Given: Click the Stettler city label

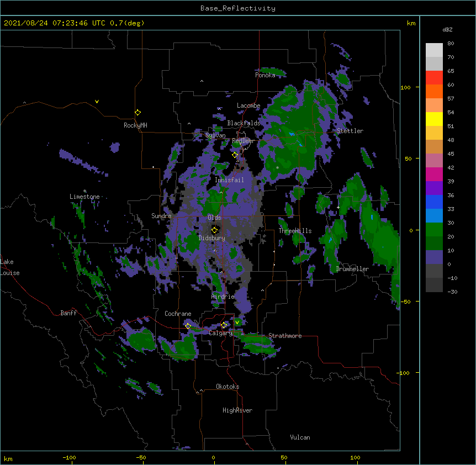Looking at the screenshot, I should tap(350, 131).
